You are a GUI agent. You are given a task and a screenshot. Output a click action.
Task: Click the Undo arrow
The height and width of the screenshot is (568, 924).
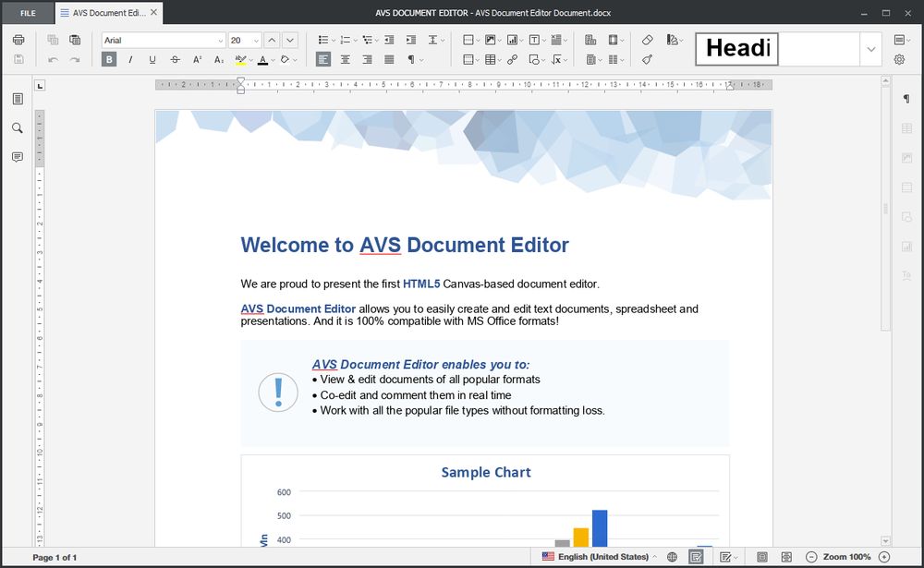point(53,59)
